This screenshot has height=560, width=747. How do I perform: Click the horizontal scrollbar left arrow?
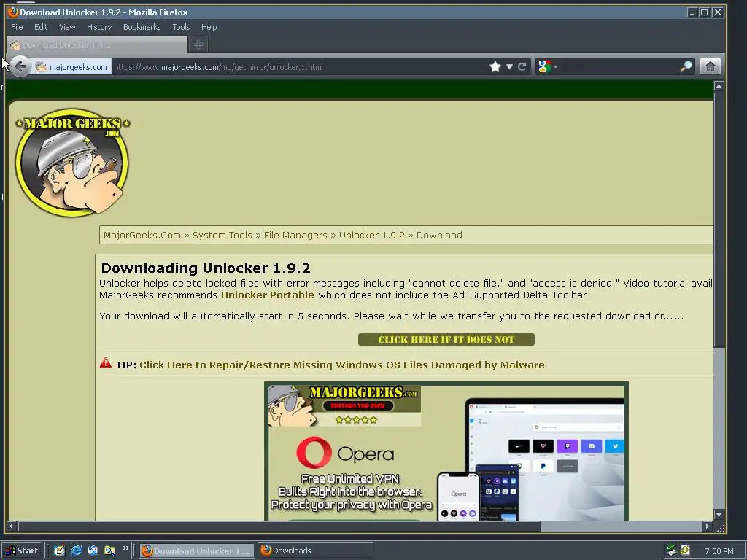click(x=11, y=526)
